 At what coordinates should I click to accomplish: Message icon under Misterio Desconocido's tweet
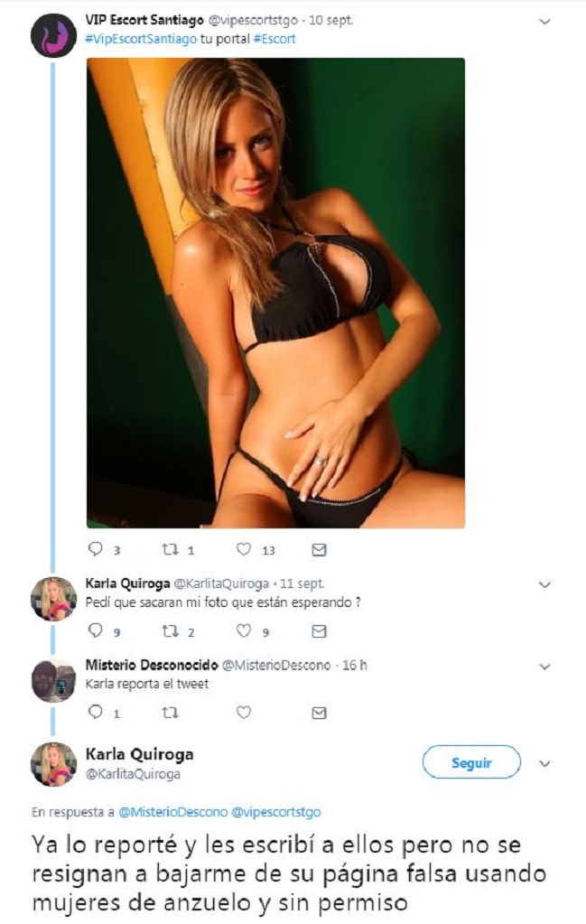pyautogui.click(x=318, y=713)
